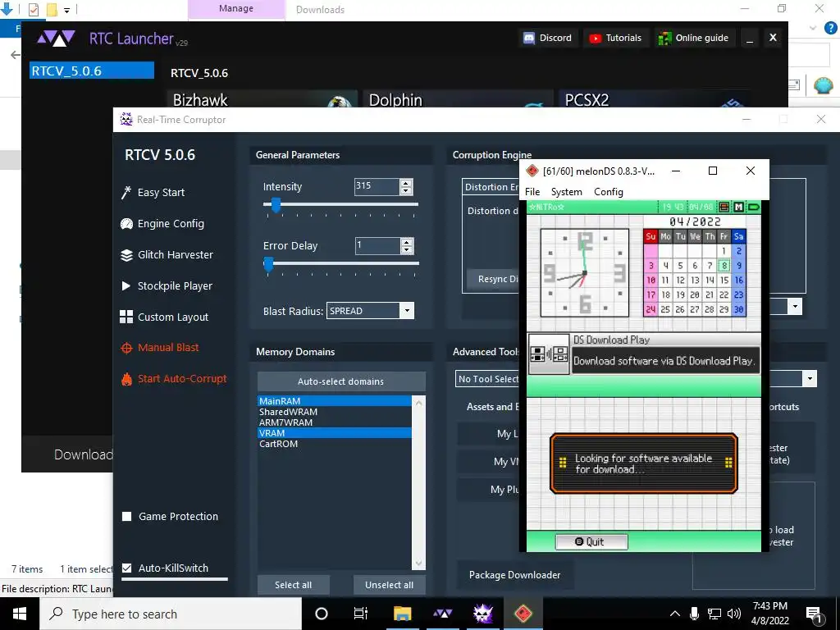Select SharedWRAM memory domain
The height and width of the screenshot is (630, 840).
(335, 412)
